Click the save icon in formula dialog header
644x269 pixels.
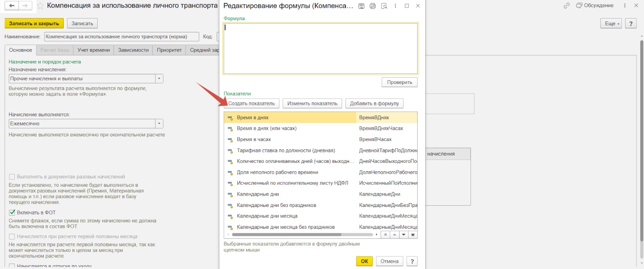pos(361,6)
